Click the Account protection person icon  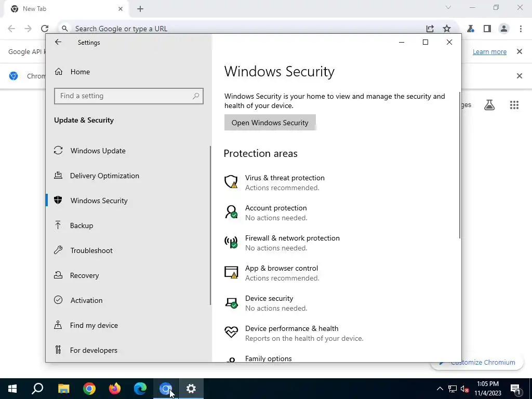(x=231, y=212)
